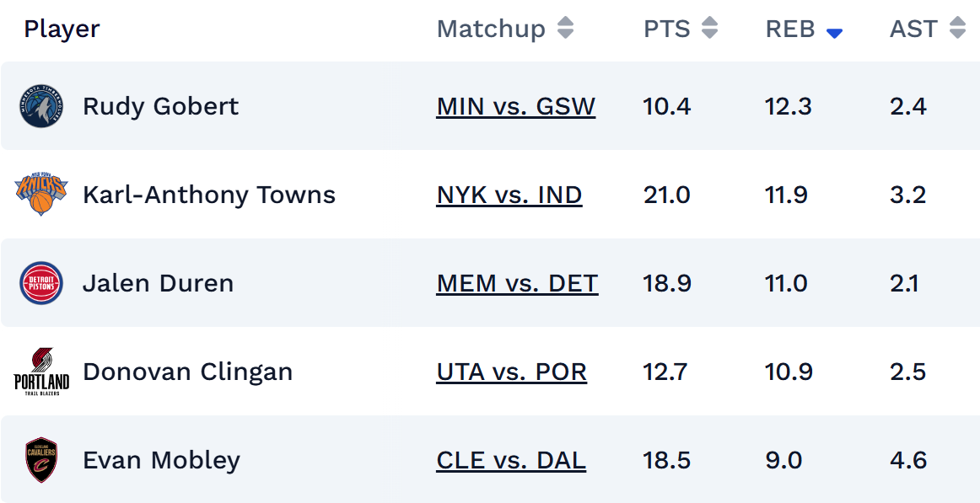Select player name Jalen Duren

tap(158, 284)
